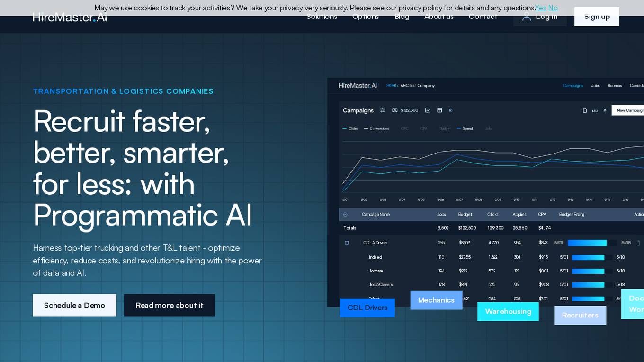
Task: Toggle the Spend series in chart legend
Action: 465,129
